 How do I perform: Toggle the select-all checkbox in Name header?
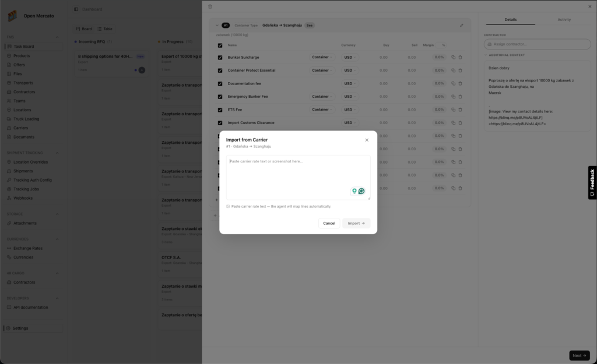point(220,45)
